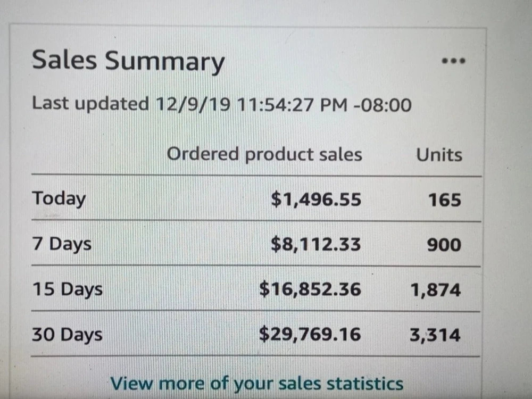Image resolution: width=532 pixels, height=399 pixels.
Task: Click today's sales amount $1,496.55
Action: tap(316, 199)
